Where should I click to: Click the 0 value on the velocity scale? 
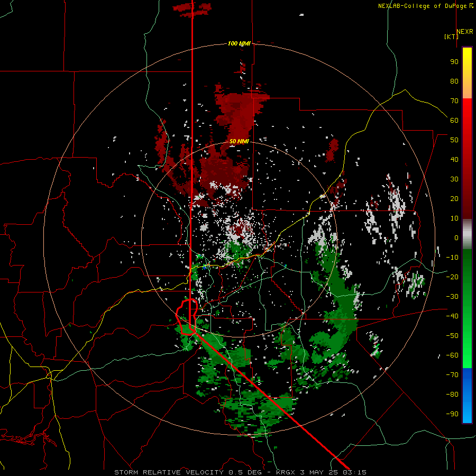coord(456,237)
